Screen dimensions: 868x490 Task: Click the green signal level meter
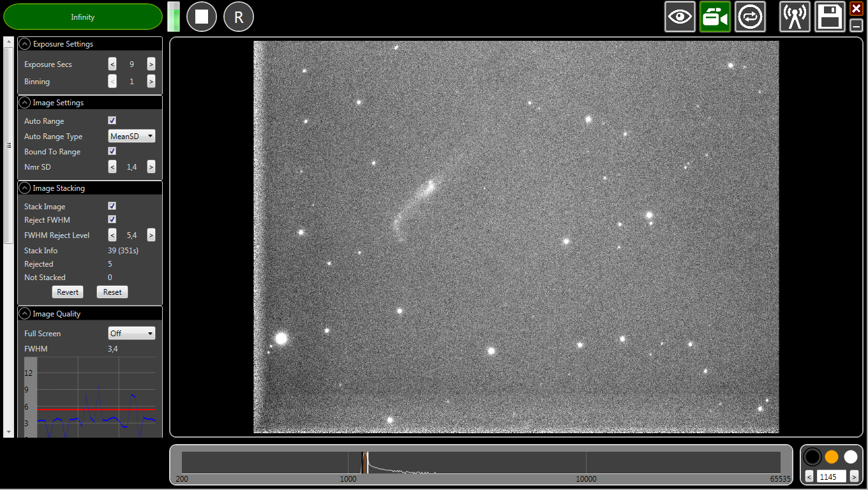pyautogui.click(x=174, y=17)
